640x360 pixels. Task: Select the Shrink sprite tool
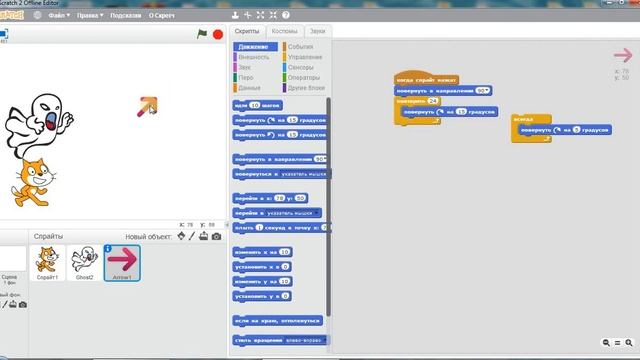tap(273, 15)
